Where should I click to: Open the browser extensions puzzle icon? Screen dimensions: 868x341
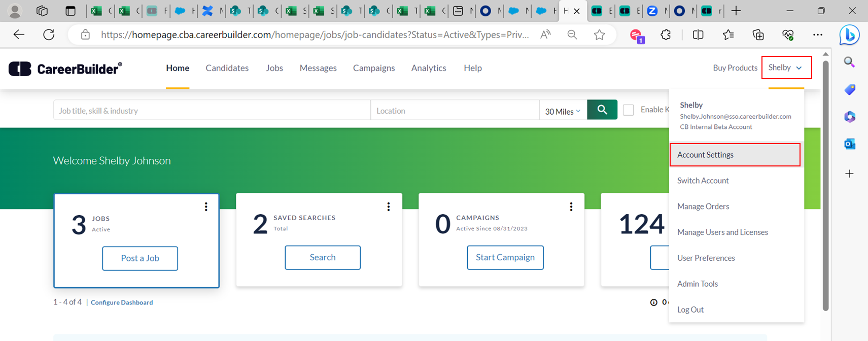pos(666,35)
